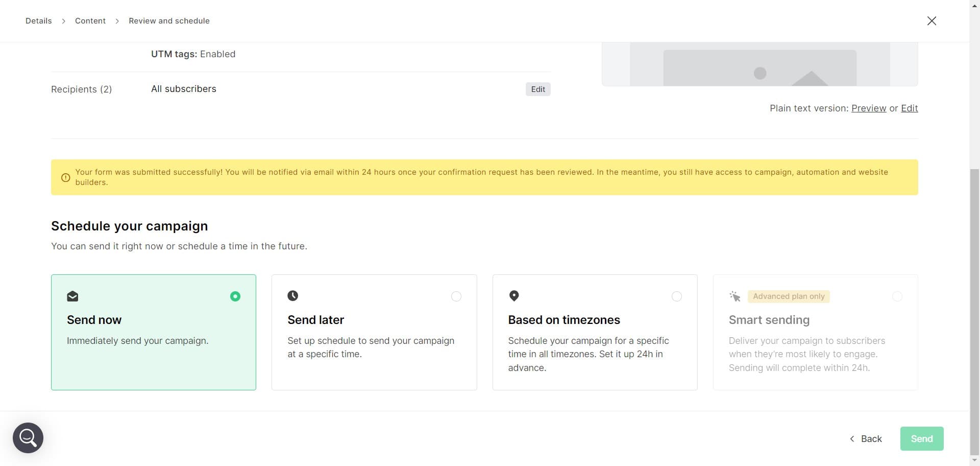Choose the Based on timezones radio option
This screenshot has width=980, height=466.
(677, 296)
